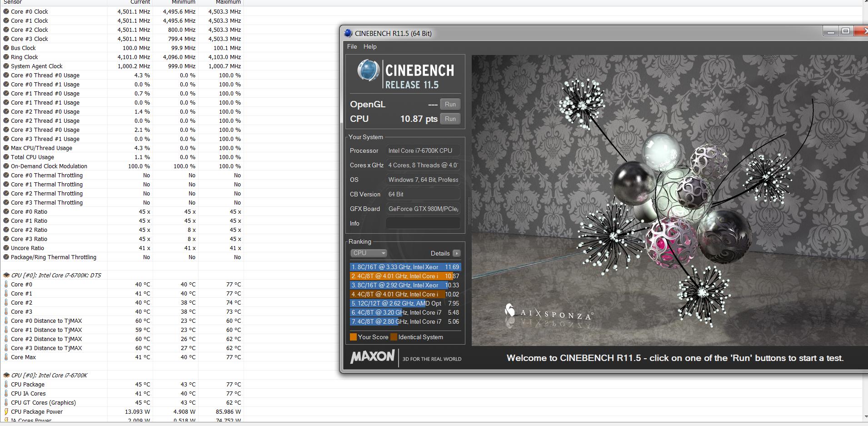The height and width of the screenshot is (426, 868).
Task: Click the Cinebench title bar app icon
Action: tap(348, 33)
